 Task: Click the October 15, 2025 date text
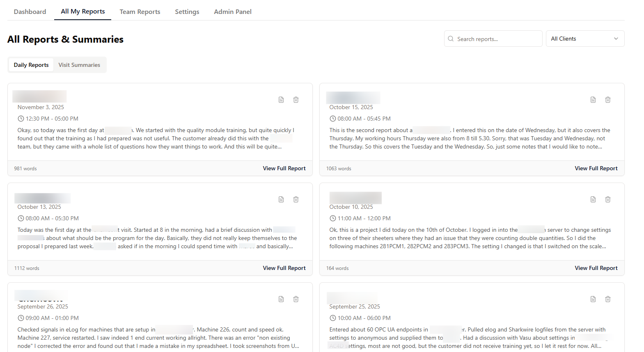click(351, 107)
